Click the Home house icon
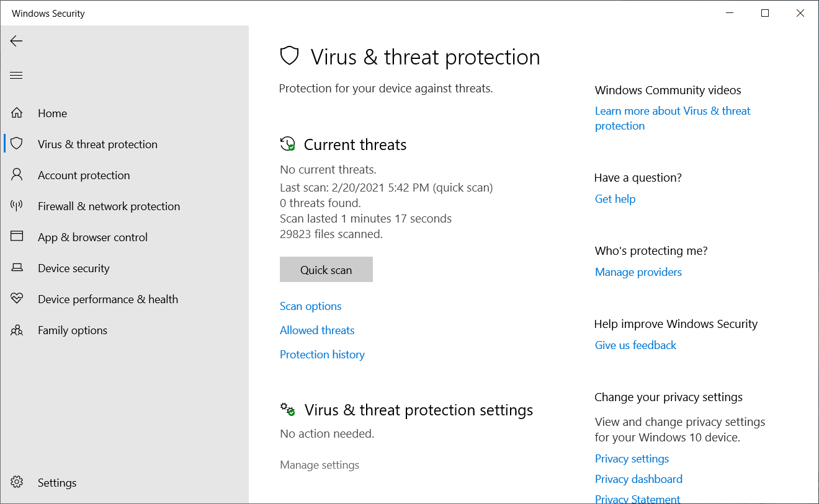 (17, 113)
